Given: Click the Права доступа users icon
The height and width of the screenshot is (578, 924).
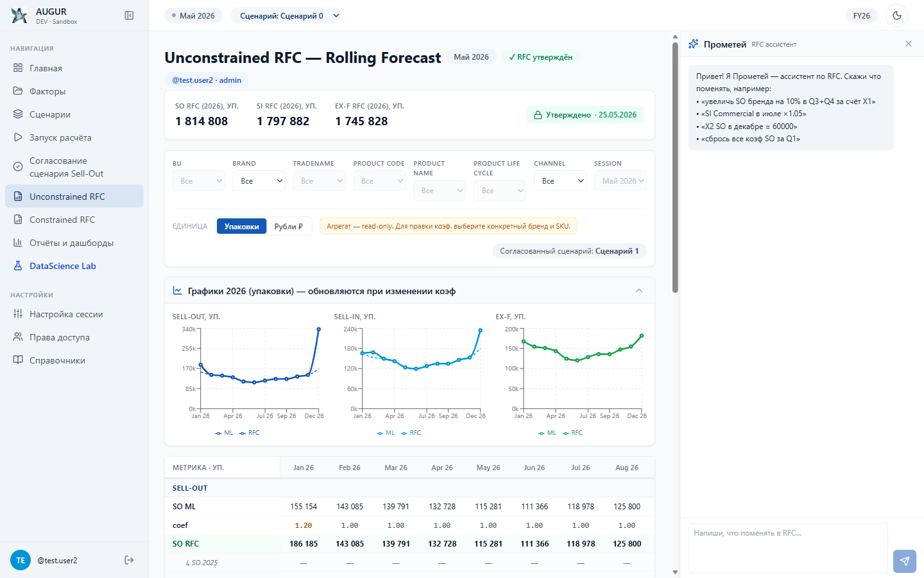Looking at the screenshot, I should (18, 337).
